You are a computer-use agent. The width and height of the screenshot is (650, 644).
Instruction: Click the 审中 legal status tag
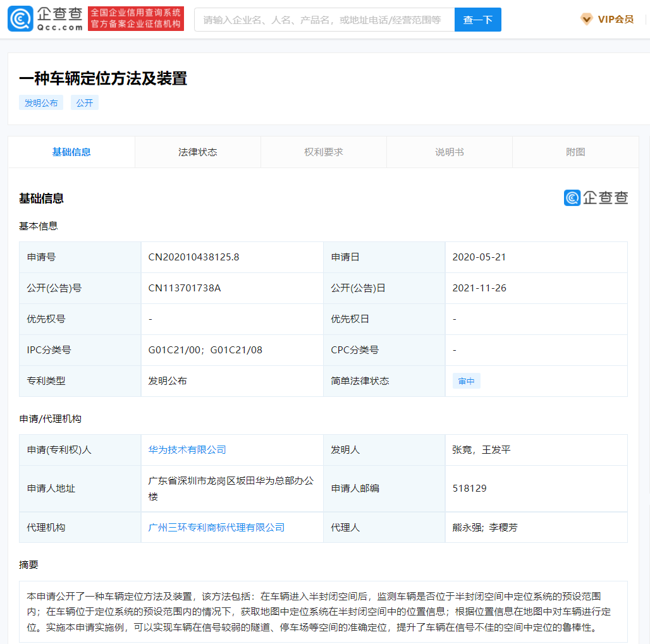[466, 380]
